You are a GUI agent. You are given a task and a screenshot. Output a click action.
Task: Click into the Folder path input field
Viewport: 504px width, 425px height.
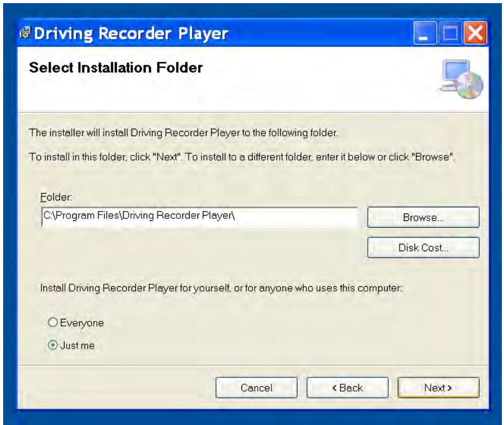[x=199, y=217]
